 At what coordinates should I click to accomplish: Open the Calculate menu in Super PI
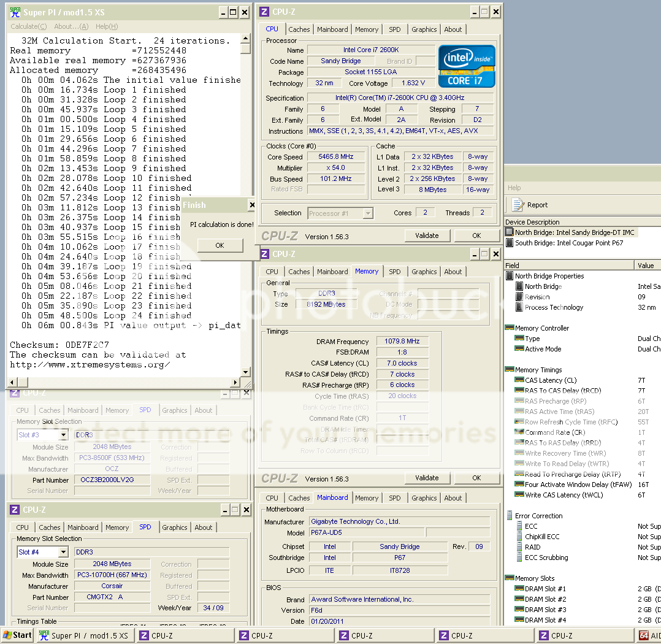click(28, 26)
